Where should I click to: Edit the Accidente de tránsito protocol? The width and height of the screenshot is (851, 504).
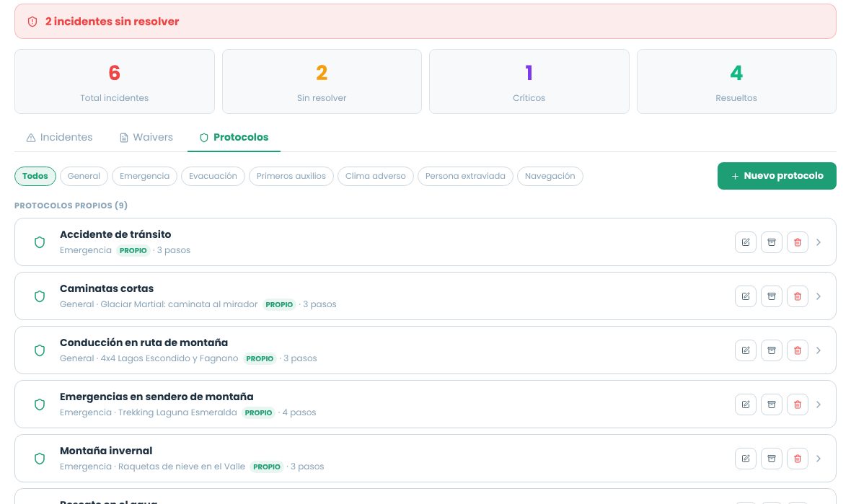[746, 242]
